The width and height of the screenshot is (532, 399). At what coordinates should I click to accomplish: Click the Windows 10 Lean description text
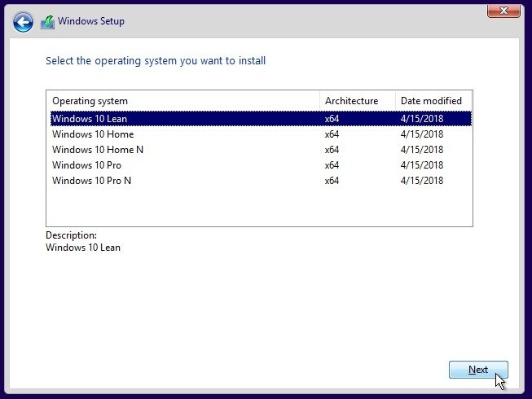pyautogui.click(x=83, y=248)
